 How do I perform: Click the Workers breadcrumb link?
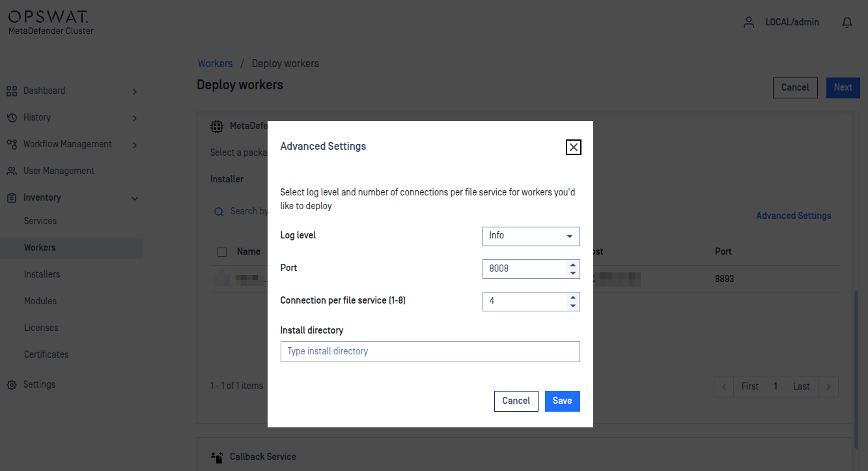click(x=215, y=64)
